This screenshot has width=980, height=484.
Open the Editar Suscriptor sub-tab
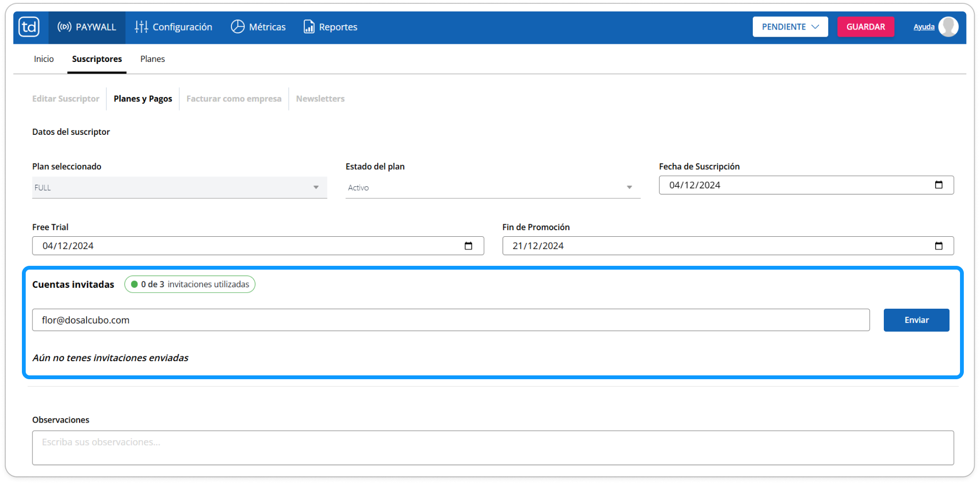click(x=66, y=99)
